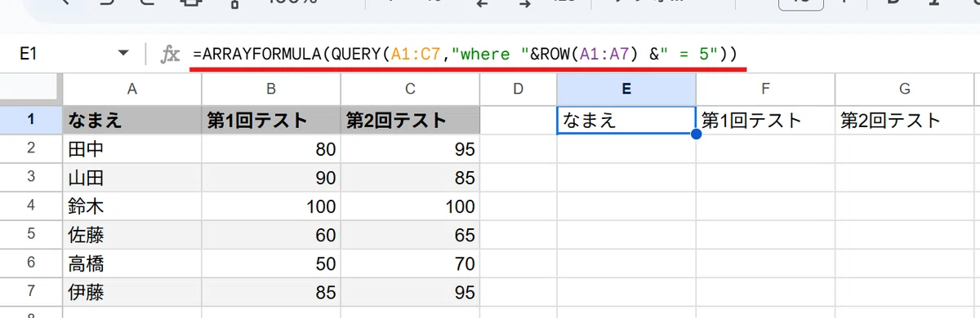Image resolution: width=980 pixels, height=318 pixels.
Task: Click 高橋's second test score 70
Action: 410,263
